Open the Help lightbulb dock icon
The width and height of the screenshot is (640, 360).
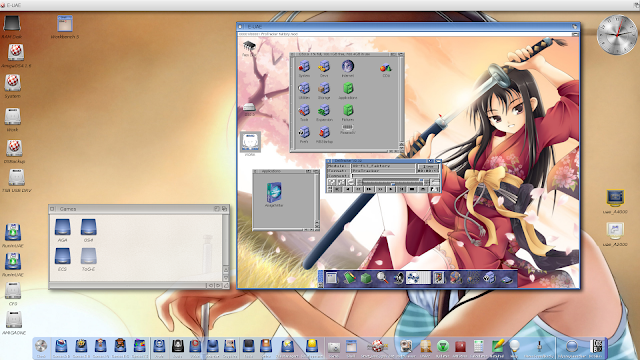click(x=515, y=346)
